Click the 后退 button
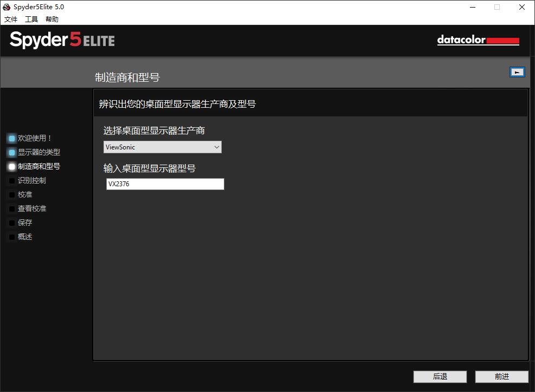Screen dimensions: 535x392 point(440,377)
